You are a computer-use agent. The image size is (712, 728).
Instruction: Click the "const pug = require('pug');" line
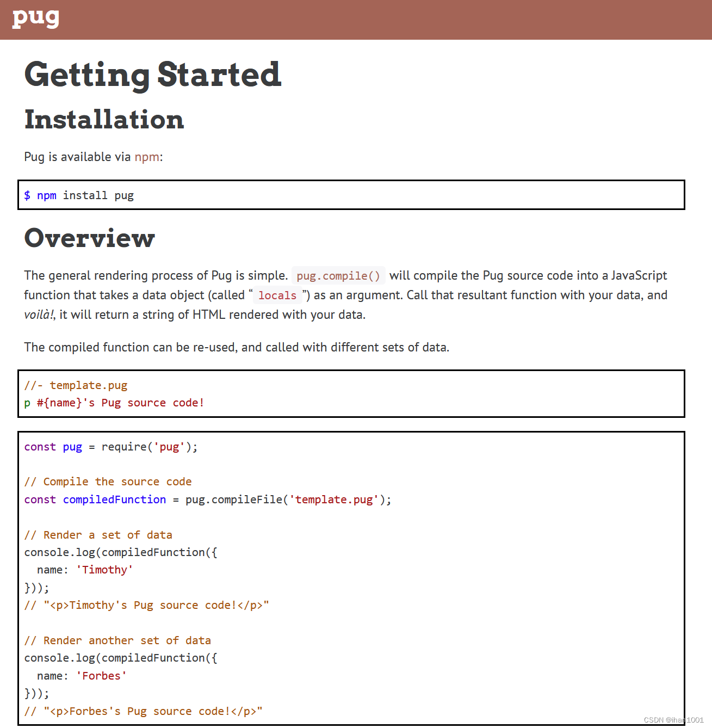[x=111, y=447]
